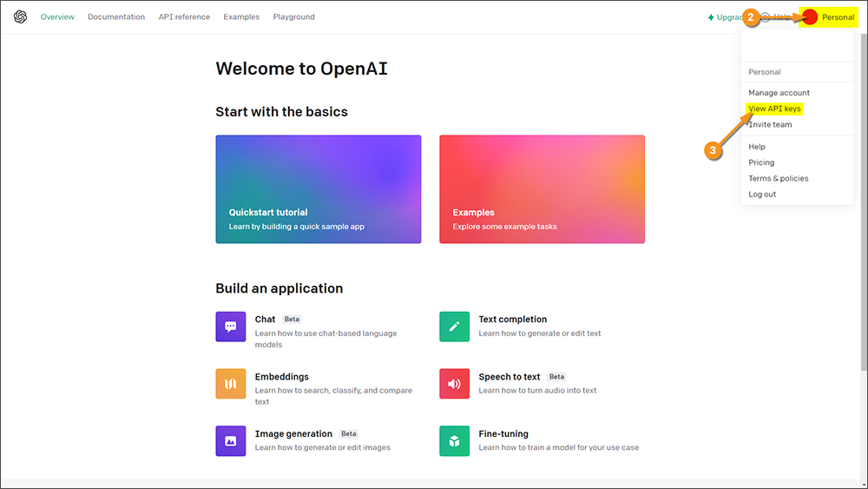Click the Beta badge next to Chat

click(292, 320)
